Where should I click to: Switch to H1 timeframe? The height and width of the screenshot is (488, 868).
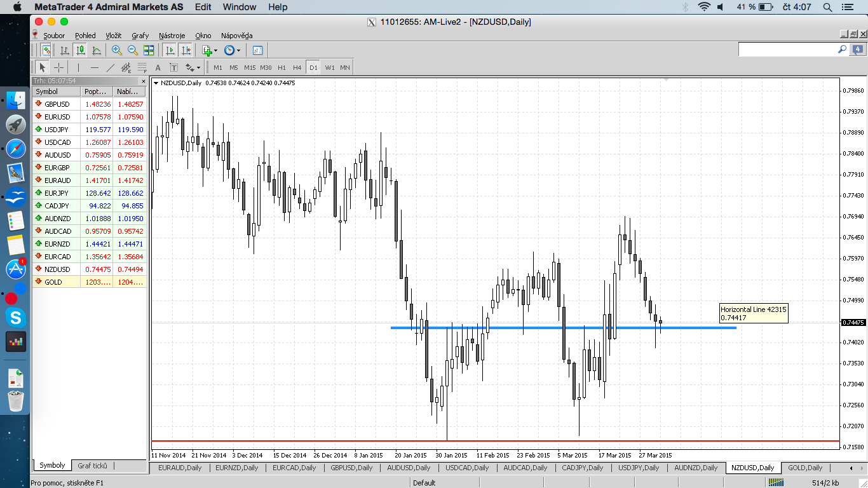(281, 67)
